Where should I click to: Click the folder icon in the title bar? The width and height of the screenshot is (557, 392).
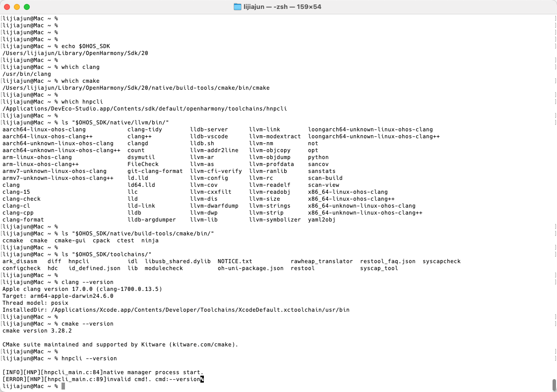pos(237,7)
